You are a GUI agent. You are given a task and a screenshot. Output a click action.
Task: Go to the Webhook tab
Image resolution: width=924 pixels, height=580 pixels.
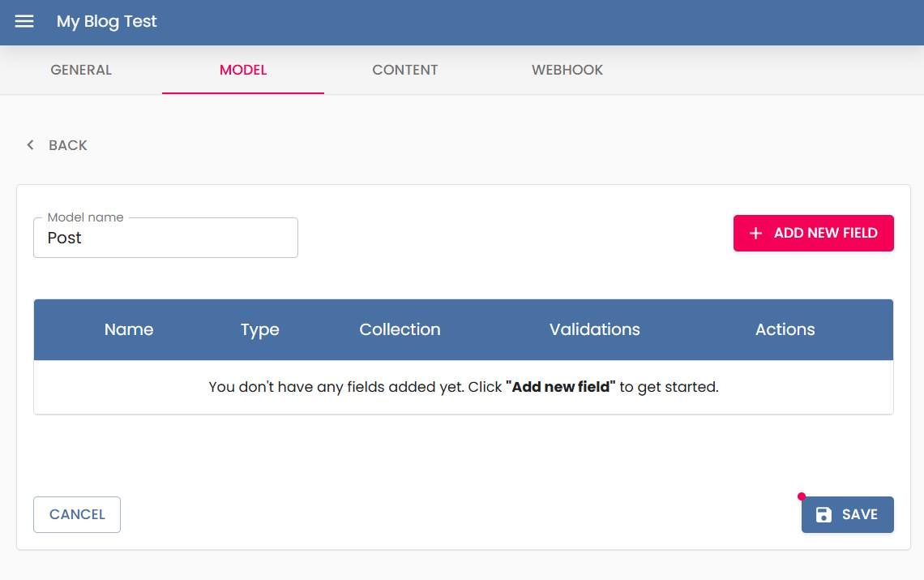567,70
